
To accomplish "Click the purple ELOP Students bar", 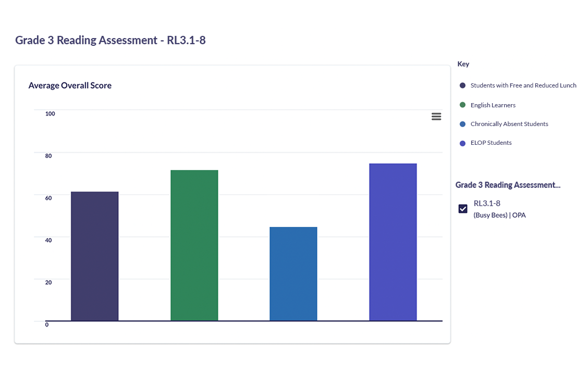I will (393, 242).
